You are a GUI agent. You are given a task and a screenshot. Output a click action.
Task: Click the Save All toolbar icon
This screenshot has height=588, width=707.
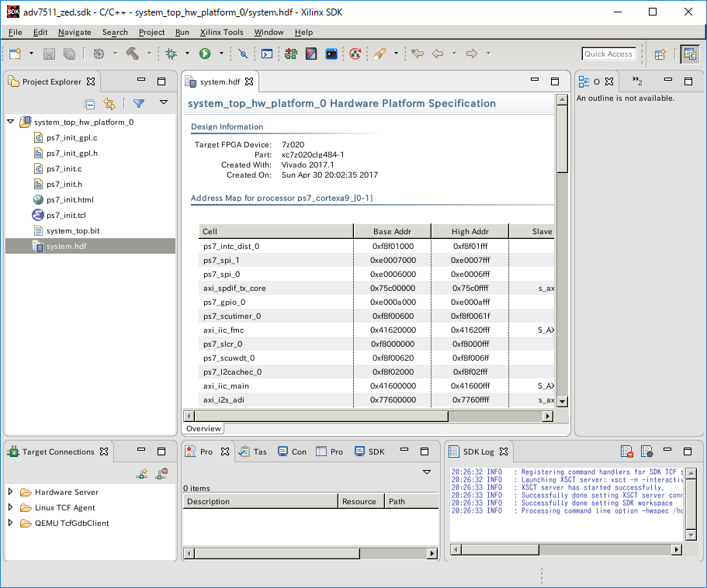(69, 54)
